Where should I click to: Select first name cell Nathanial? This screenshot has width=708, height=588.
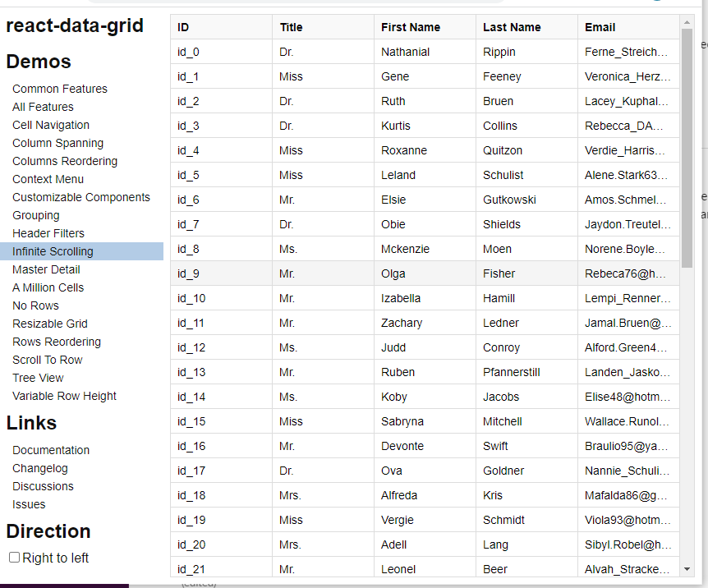click(425, 52)
